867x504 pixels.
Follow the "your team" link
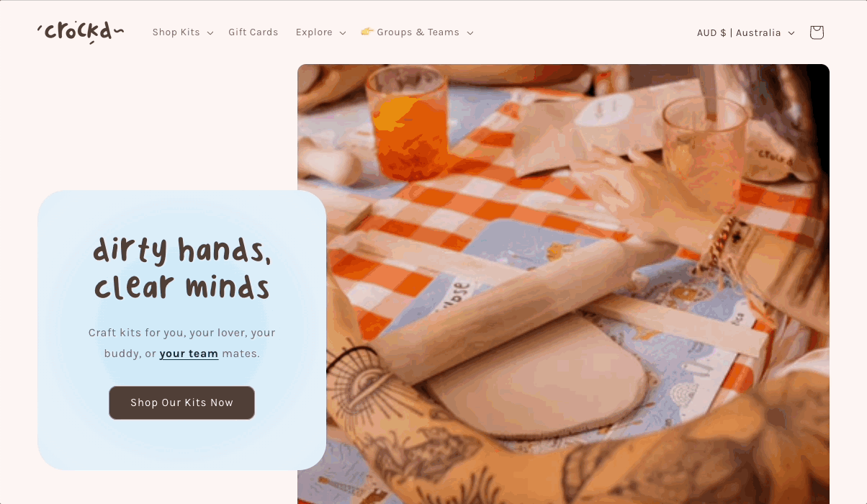[189, 354]
